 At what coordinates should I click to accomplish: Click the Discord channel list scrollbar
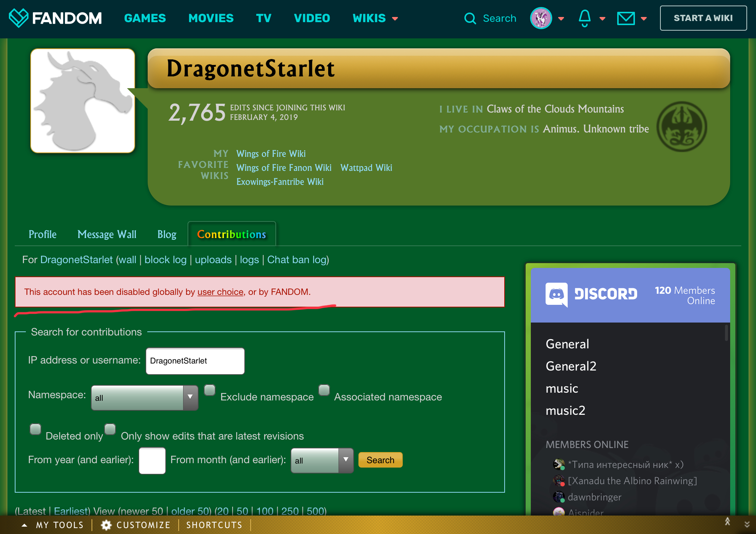point(726,333)
